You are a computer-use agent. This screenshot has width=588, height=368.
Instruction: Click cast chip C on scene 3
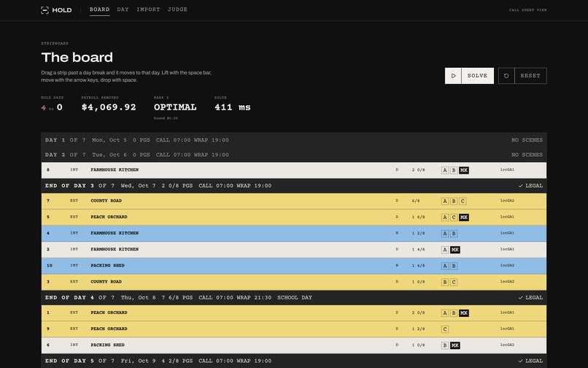coord(454,282)
